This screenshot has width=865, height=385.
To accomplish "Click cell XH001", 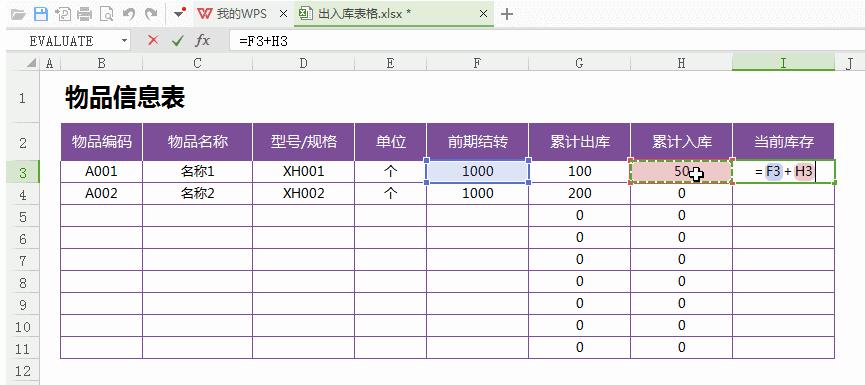I will tap(303, 172).
